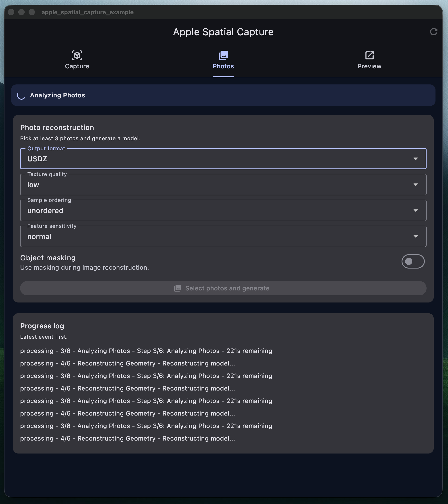Click the 'Latest event first.' caption
This screenshot has width=448, height=504.
point(44,337)
